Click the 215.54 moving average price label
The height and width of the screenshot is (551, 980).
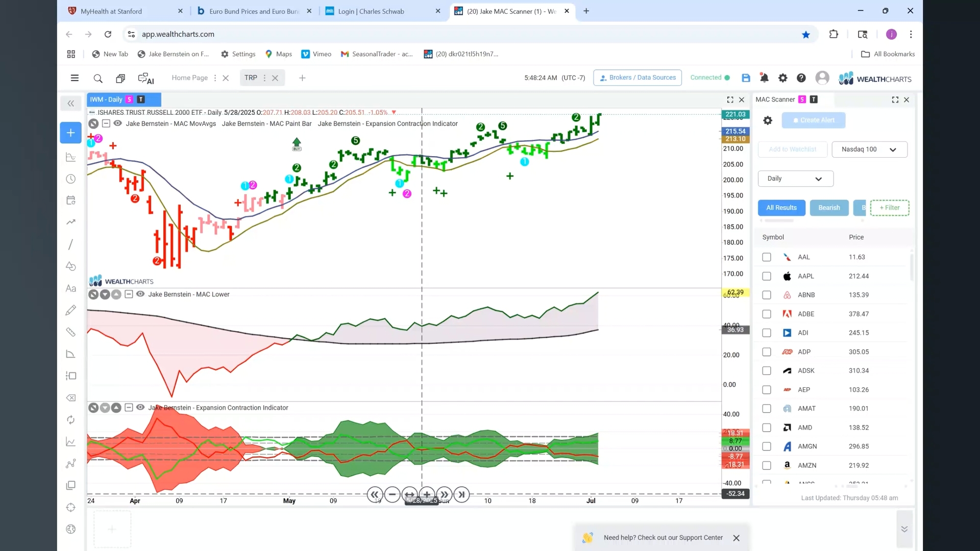coord(735,131)
